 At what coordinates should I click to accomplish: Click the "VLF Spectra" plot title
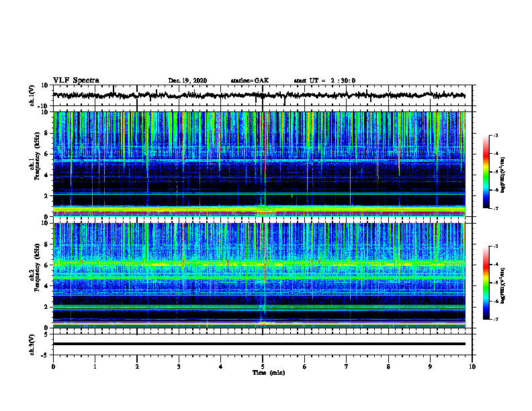tap(76, 81)
